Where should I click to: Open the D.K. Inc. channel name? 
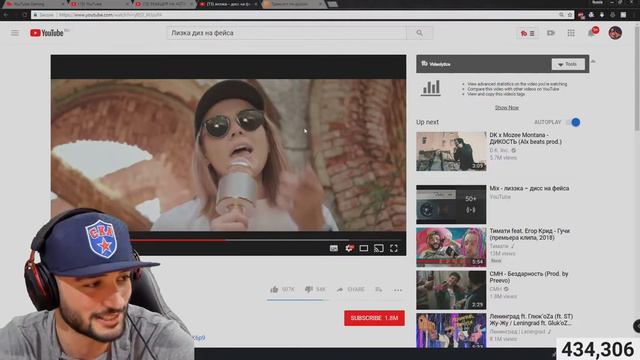pyautogui.click(x=499, y=150)
